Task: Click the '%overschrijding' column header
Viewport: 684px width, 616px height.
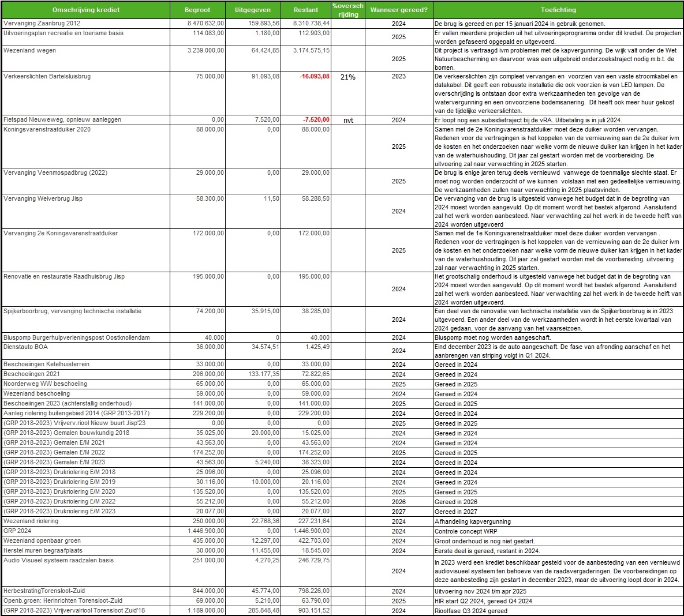Action: coord(347,10)
